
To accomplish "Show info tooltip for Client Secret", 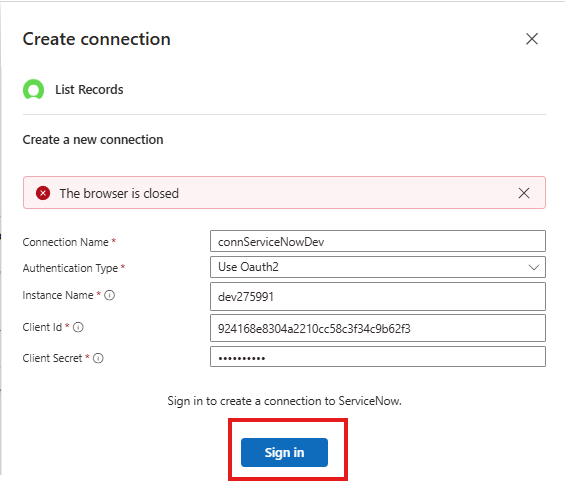I will tap(98, 358).
